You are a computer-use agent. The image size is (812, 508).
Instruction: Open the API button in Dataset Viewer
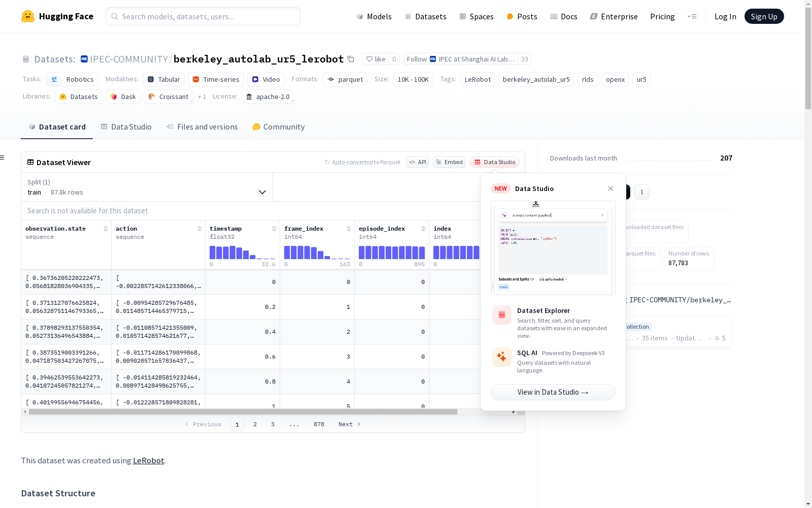(x=418, y=162)
